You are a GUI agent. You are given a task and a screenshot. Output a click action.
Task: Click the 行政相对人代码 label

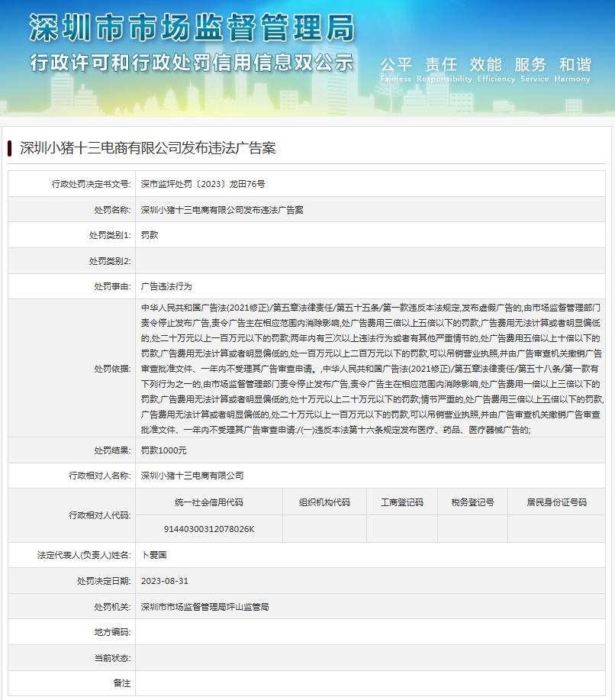99,515
